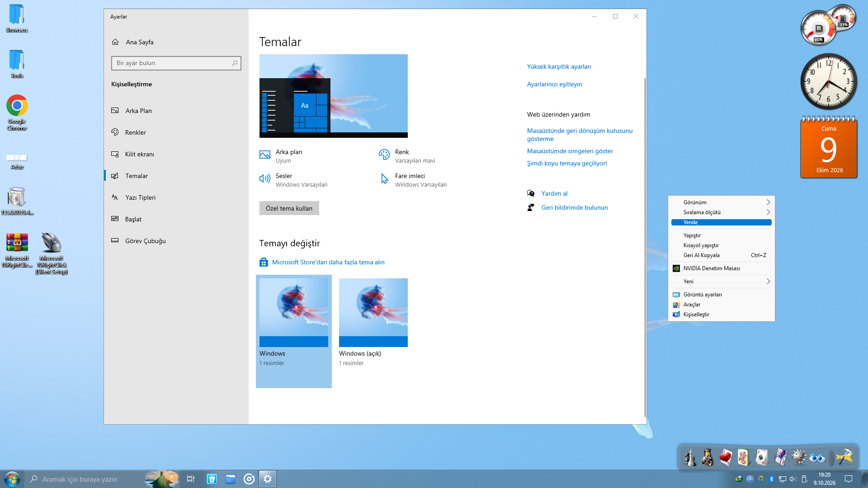Image resolution: width=868 pixels, height=488 pixels.
Task: Go to Arka Plan in the sidebar
Action: 176,111
